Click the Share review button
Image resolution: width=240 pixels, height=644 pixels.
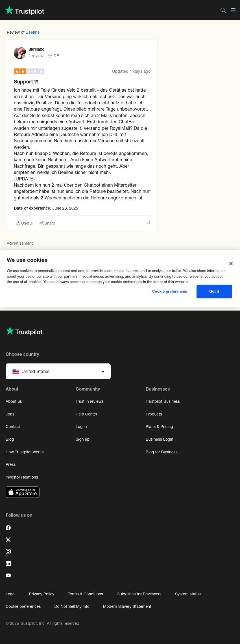click(x=47, y=223)
